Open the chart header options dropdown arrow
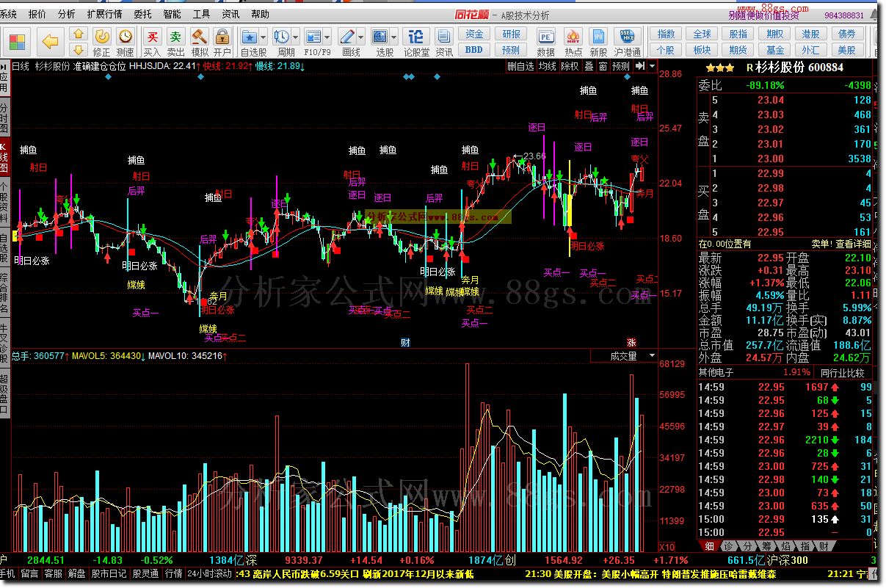 coord(652,66)
